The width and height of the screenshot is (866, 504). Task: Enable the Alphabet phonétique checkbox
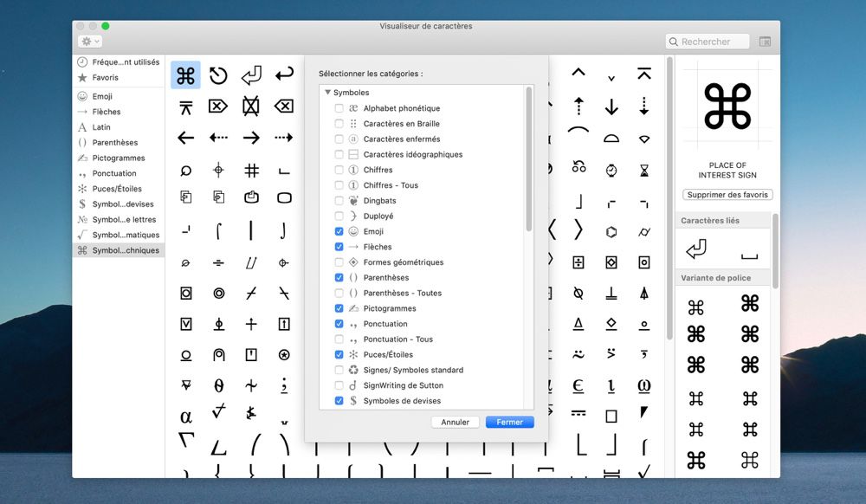click(x=339, y=108)
